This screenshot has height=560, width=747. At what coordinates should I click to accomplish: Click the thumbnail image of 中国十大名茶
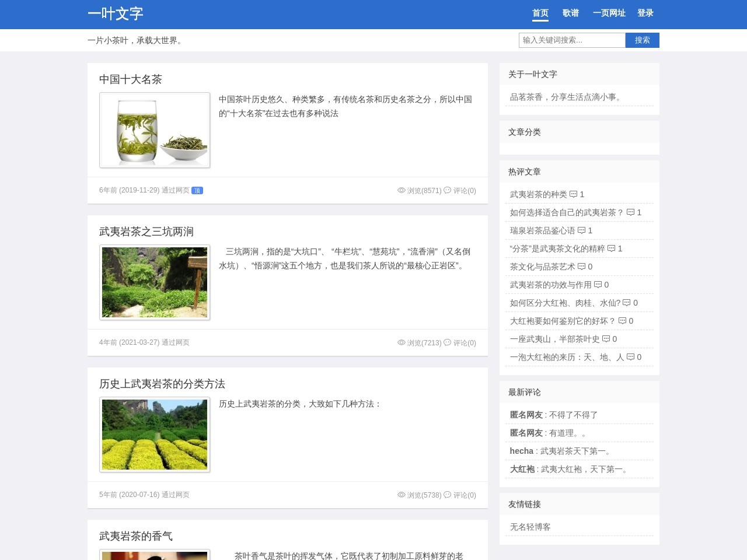pos(154,129)
